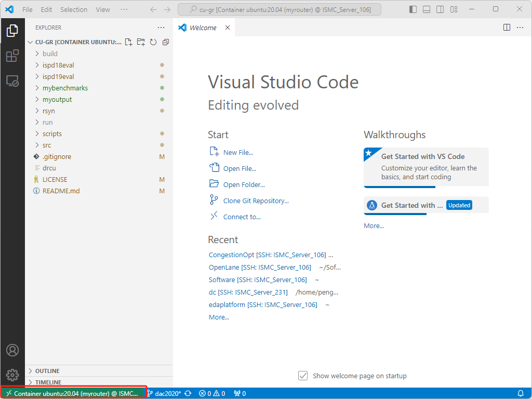The image size is (532, 399).
Task: Toggle the primary side bar
Action: pyautogui.click(x=413, y=9)
